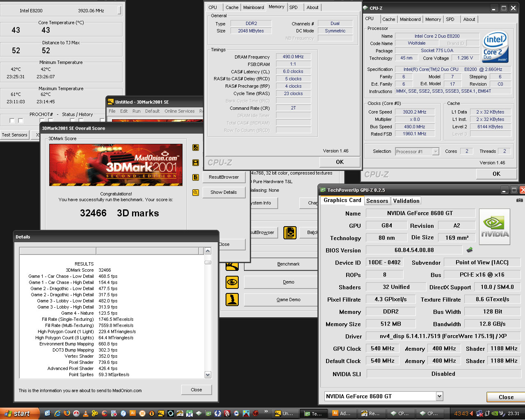525x420 pixels.
Task: Open CPU tab in the CPU-Z memory window
Action: tap(212, 7)
